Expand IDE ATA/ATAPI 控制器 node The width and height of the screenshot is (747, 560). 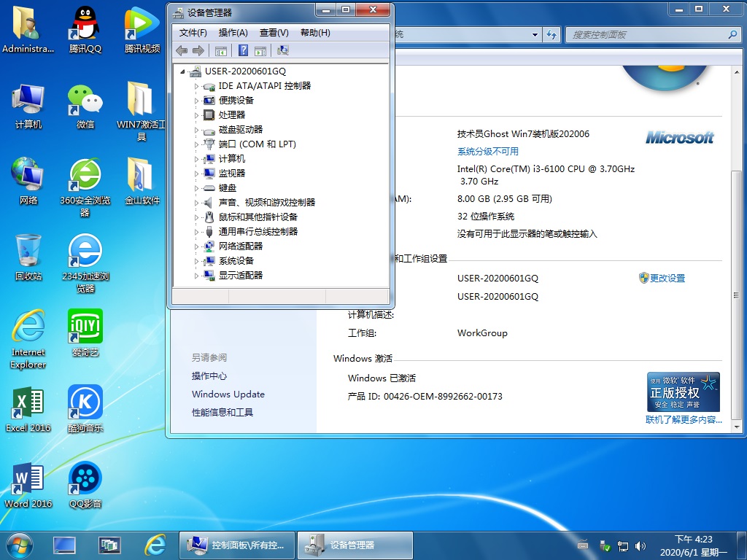(196, 86)
